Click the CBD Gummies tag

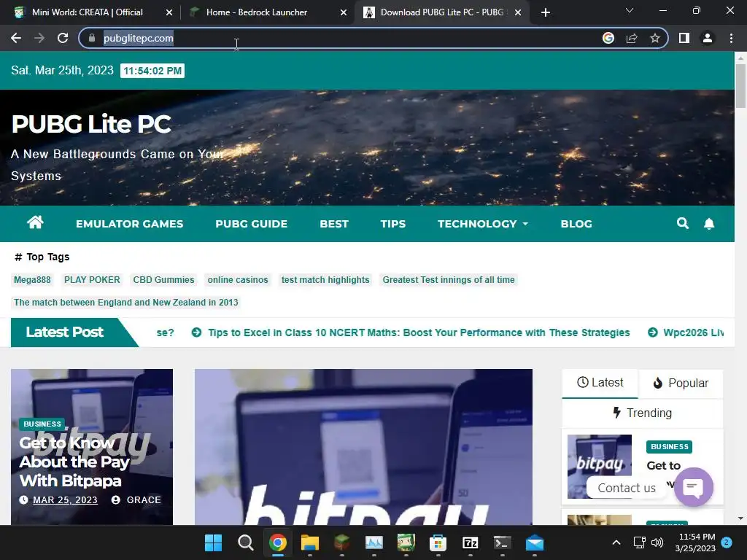163,280
